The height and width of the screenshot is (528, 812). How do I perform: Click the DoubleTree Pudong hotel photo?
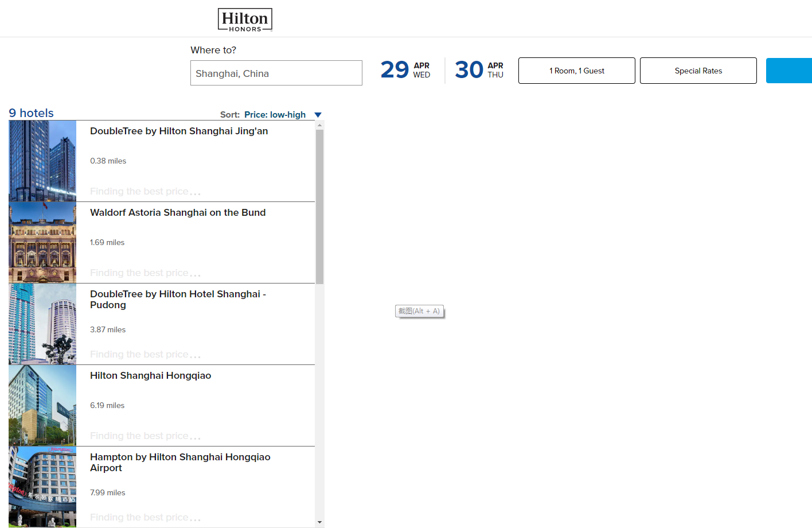pyautogui.click(x=42, y=324)
